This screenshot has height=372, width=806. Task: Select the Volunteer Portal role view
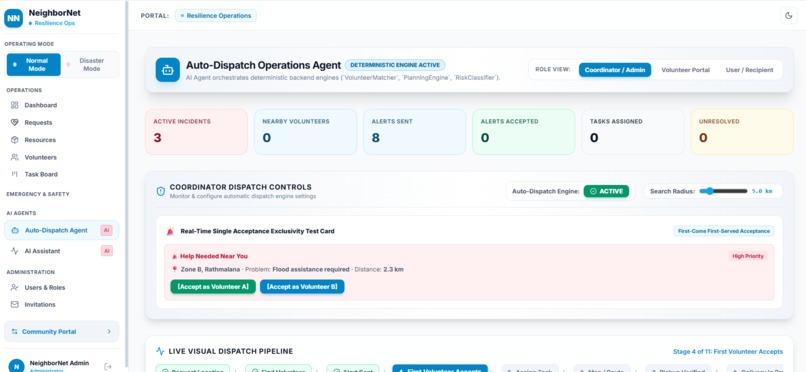685,70
